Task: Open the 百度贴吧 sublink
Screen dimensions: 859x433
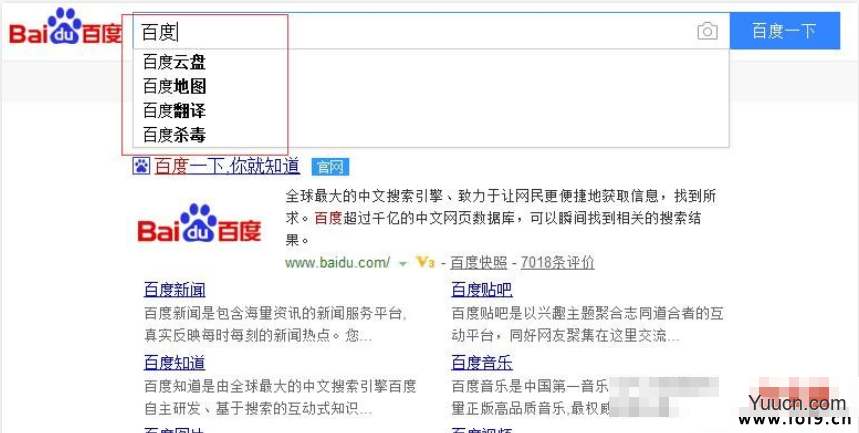Action: click(x=482, y=289)
